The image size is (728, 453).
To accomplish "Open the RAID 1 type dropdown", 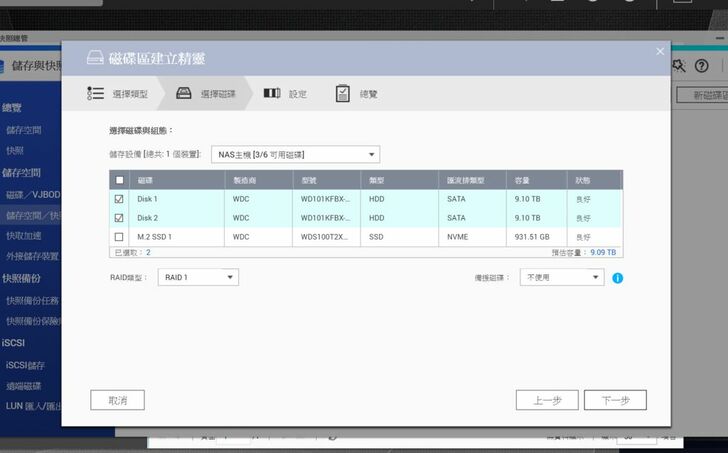I will pos(198,277).
